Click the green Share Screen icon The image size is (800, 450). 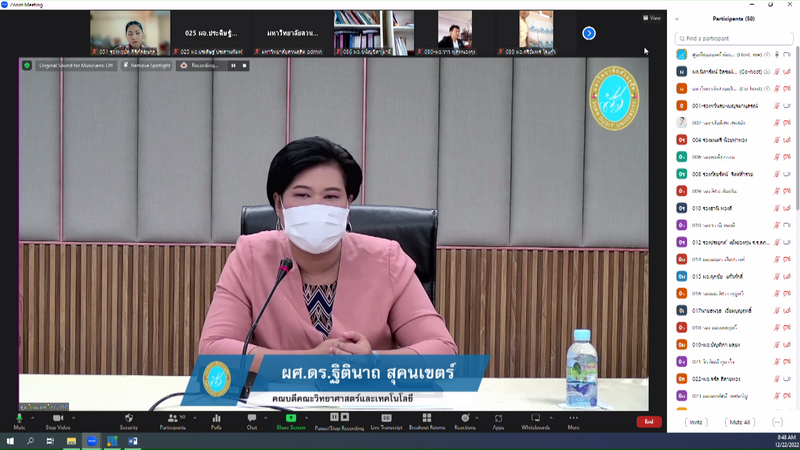pos(291,418)
